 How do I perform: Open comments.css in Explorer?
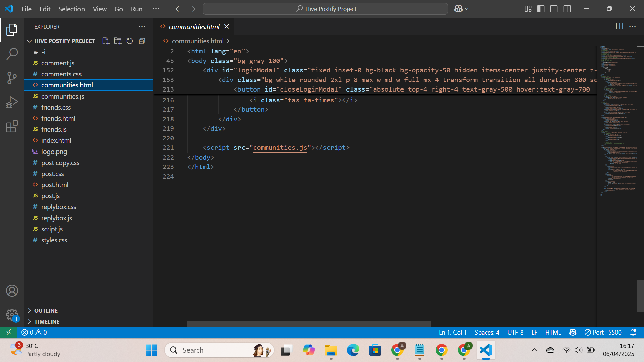coord(89,74)
